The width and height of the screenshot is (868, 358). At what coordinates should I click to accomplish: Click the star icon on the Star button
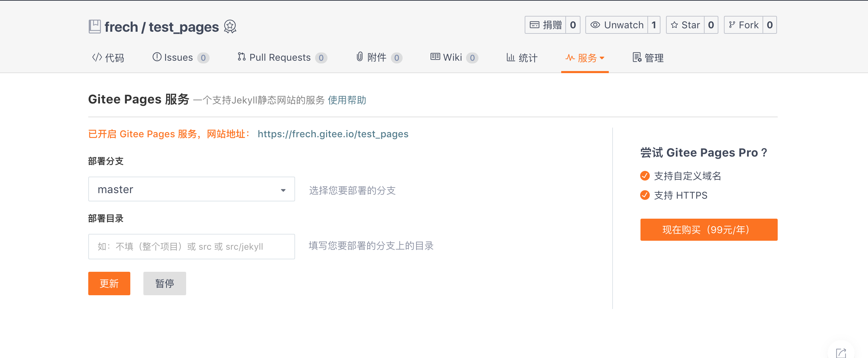click(674, 24)
